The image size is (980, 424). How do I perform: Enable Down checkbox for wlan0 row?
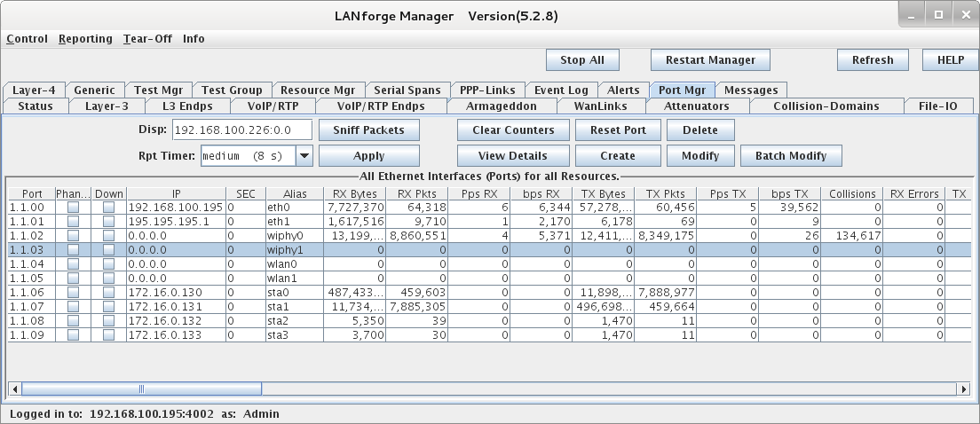pyautogui.click(x=109, y=264)
